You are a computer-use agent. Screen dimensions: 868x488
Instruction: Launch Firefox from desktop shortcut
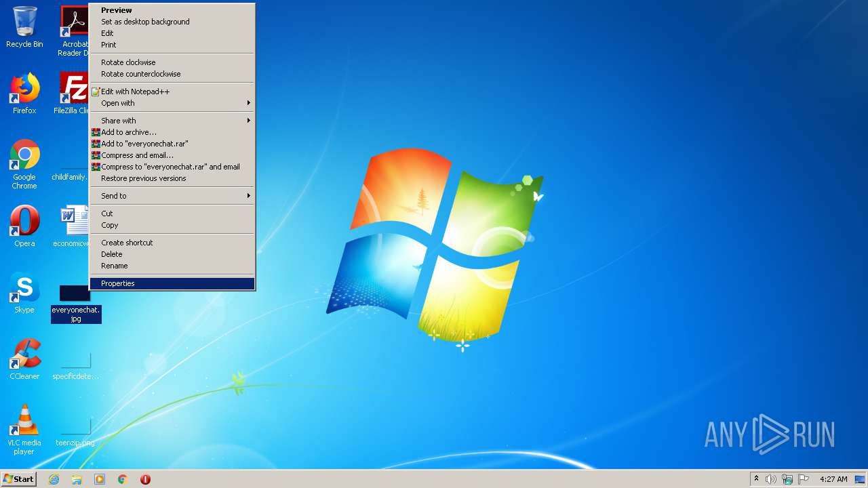(24, 94)
